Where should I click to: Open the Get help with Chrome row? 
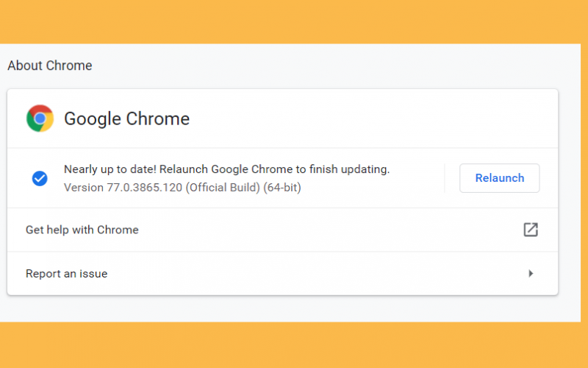click(x=282, y=230)
